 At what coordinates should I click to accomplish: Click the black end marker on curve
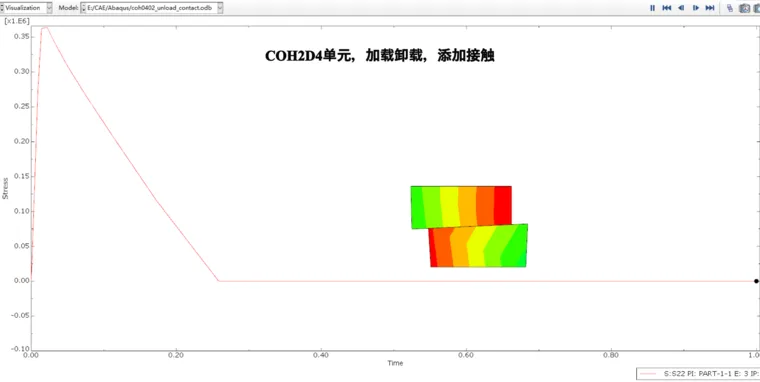[756, 281]
